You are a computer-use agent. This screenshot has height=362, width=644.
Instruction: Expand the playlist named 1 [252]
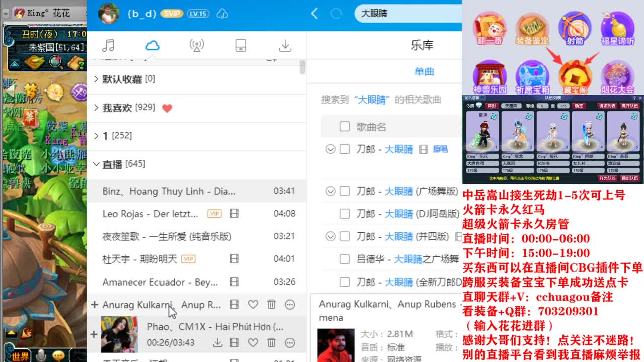96,135
